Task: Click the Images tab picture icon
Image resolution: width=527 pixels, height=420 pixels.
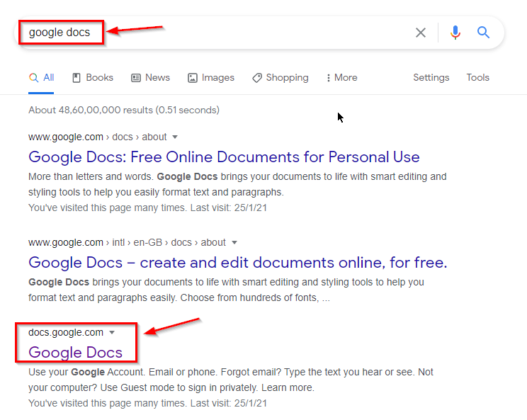Action: tap(192, 78)
